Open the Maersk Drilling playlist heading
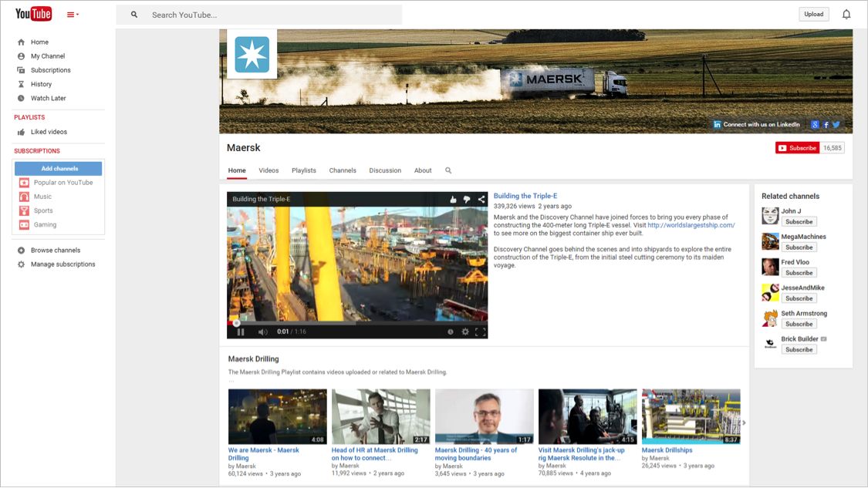The width and height of the screenshot is (868, 488). coord(254,359)
